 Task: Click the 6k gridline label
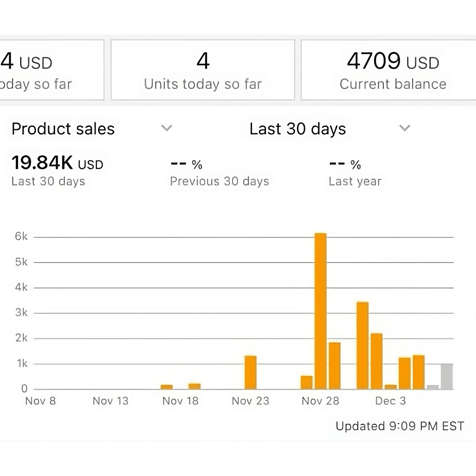(x=21, y=236)
